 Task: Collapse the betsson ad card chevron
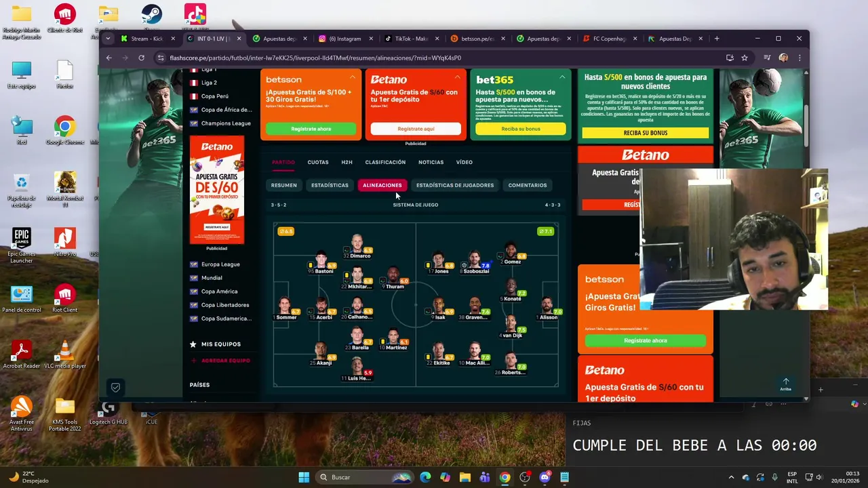pos(353,77)
